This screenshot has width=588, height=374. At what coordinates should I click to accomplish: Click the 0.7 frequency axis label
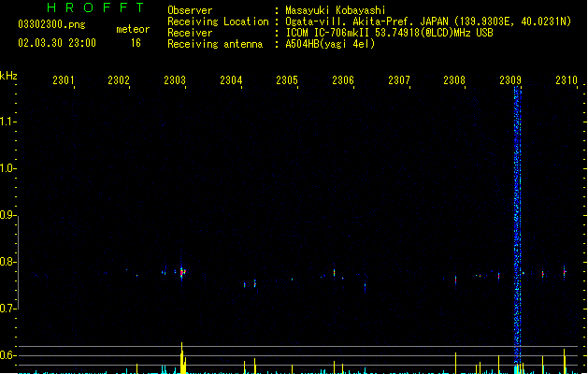click(7, 309)
